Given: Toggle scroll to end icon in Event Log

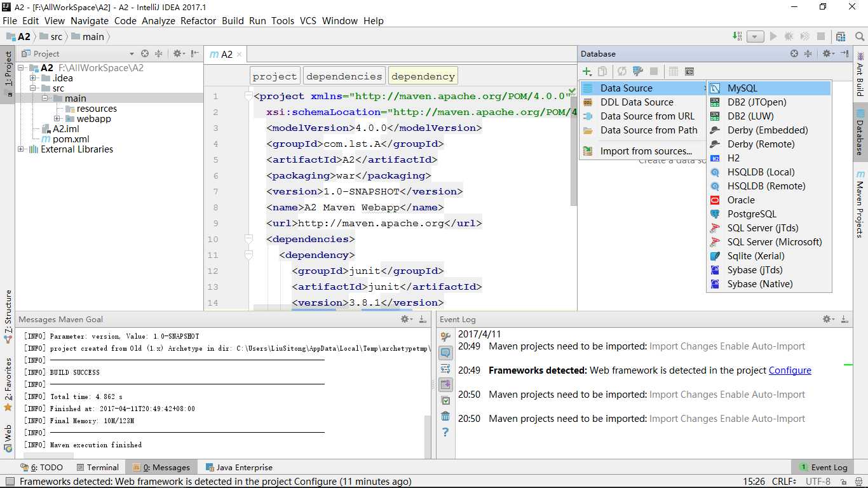Looking at the screenshot, I should [x=445, y=384].
